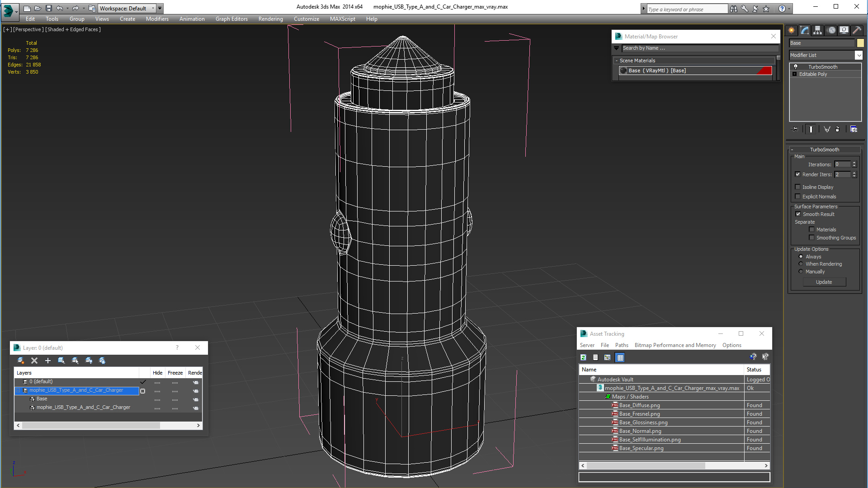Click the Perspective viewport label
Viewport: 868px width, 488px height.
pyautogui.click(x=28, y=29)
